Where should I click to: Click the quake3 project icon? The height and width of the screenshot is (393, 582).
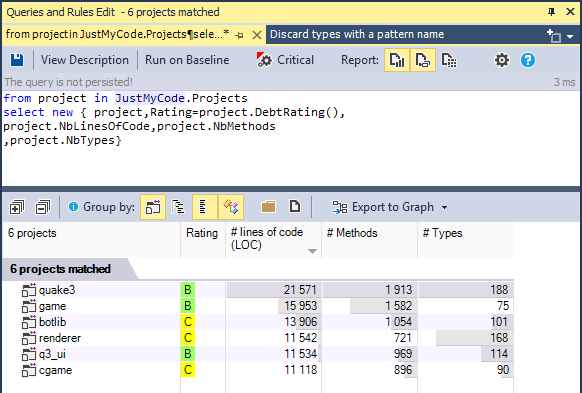point(29,290)
